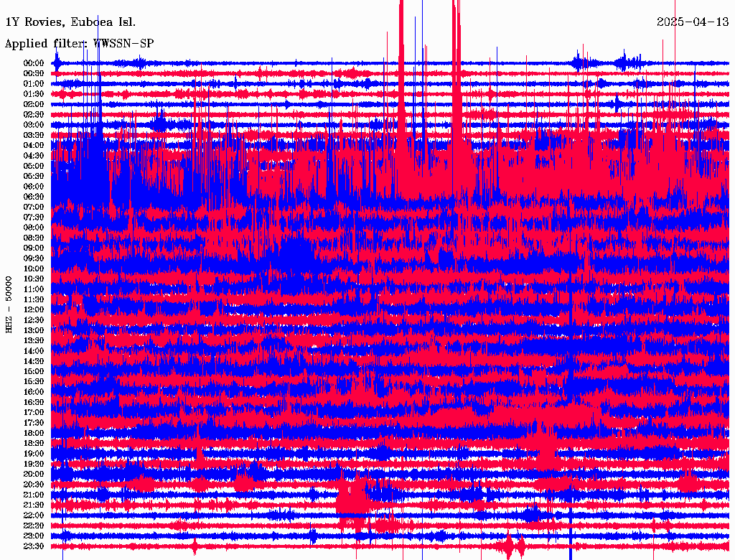Click the 07:00 time label
735x560 pixels.
(34, 207)
